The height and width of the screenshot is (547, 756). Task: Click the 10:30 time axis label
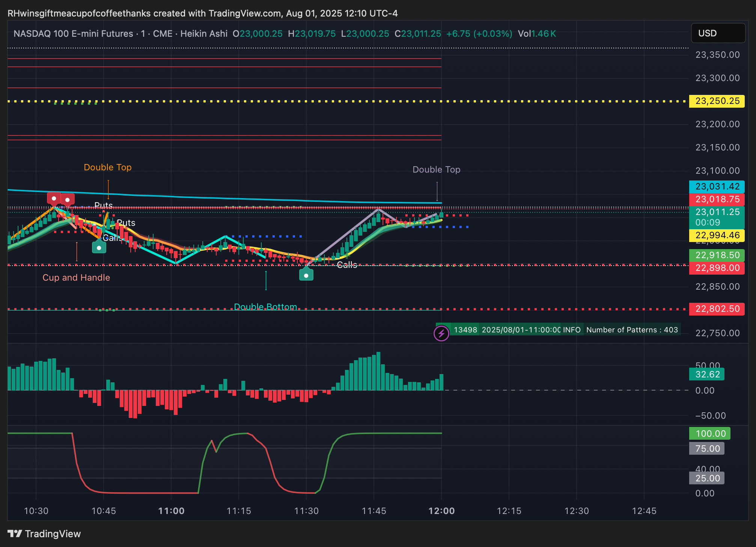point(36,511)
